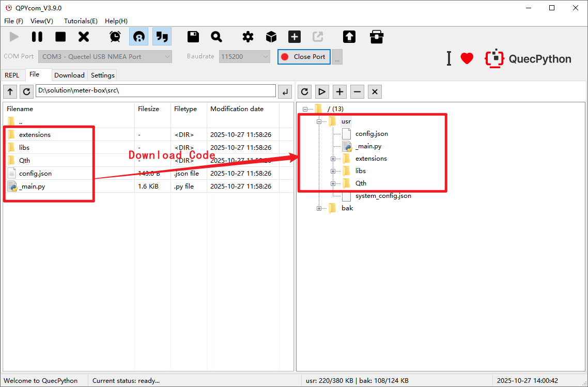Expand the bak folder in device tree

tap(319, 208)
